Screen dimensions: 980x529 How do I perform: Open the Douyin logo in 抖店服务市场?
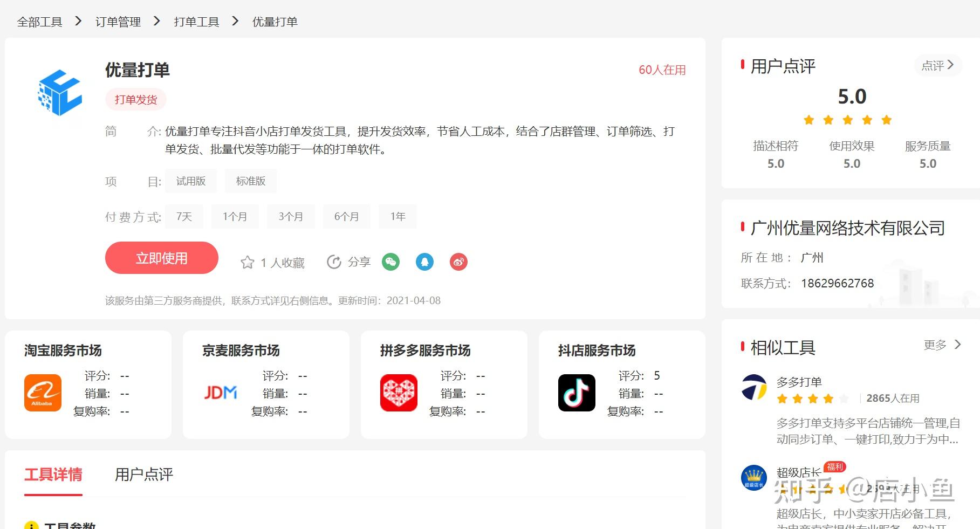(577, 393)
